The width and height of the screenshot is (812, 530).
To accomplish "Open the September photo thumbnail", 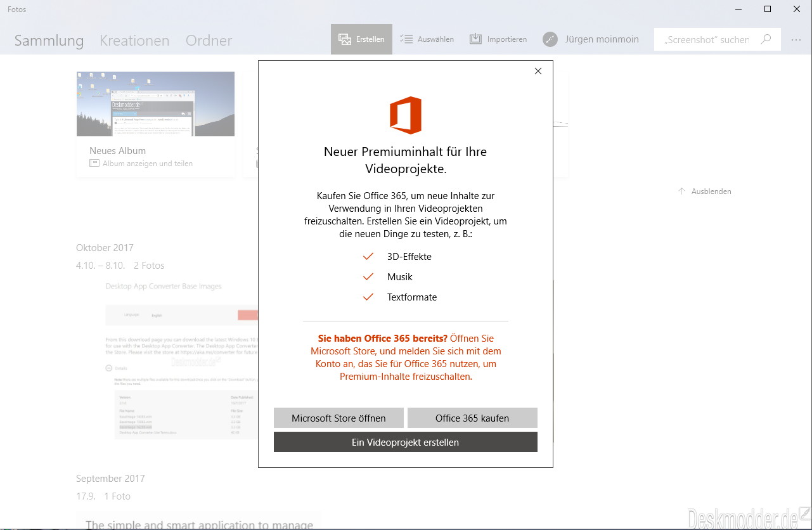I will [199, 521].
